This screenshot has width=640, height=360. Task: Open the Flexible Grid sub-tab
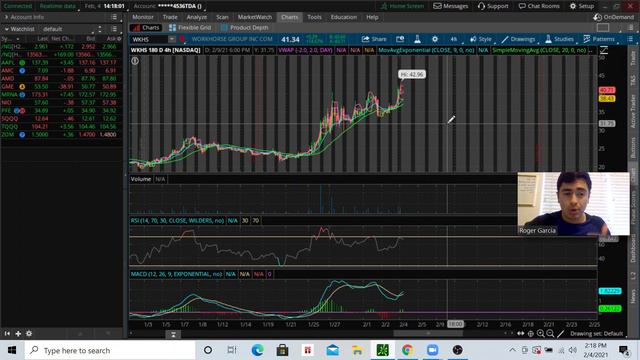pyautogui.click(x=190, y=28)
